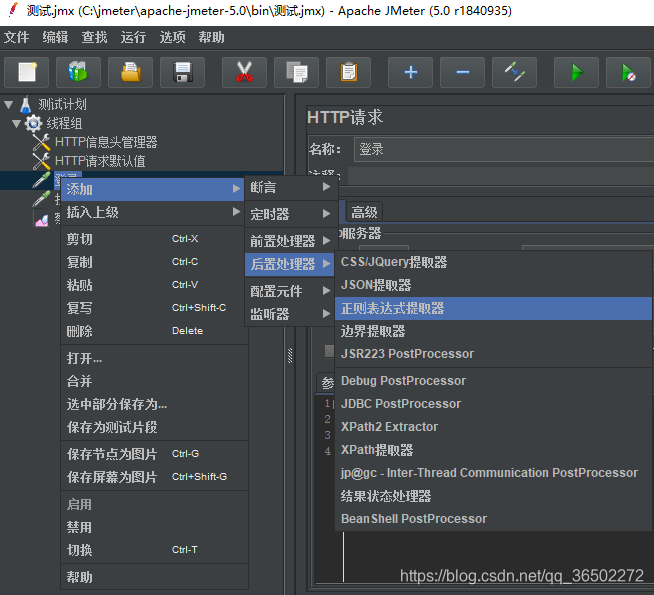The image size is (654, 595).
Task: Click the Toggle enable/disable toolbar icon
Action: click(515, 73)
